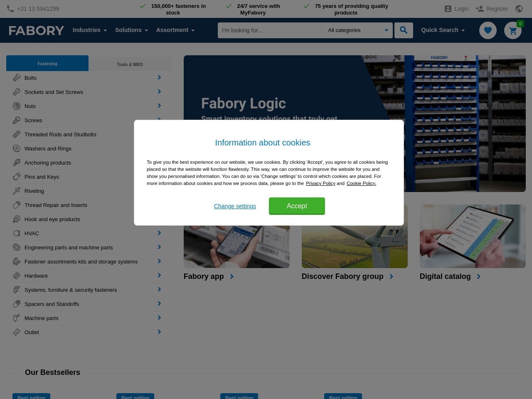Click the Anchoring products icon
This screenshot has height=399, width=532.
point(17,163)
